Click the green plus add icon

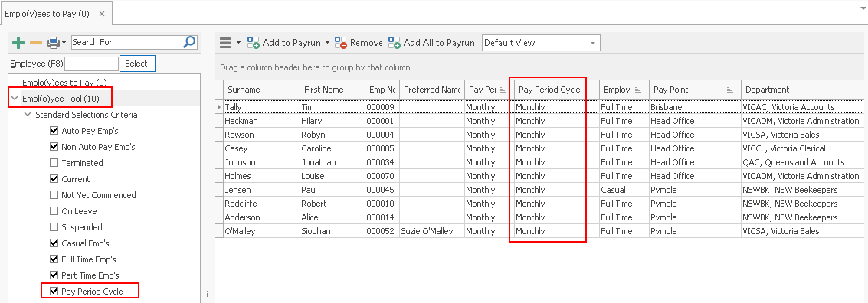pyautogui.click(x=18, y=43)
